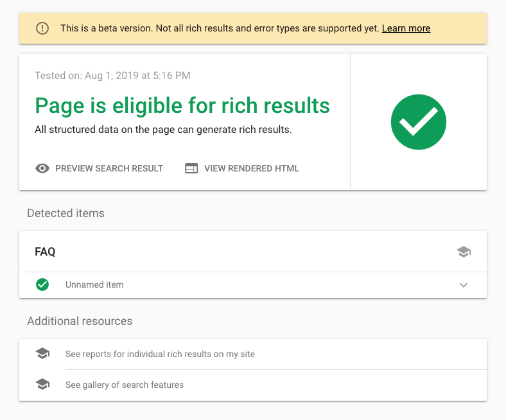This screenshot has height=420, width=506.
Task: Click the rendered HTML window icon
Action: pyautogui.click(x=191, y=168)
